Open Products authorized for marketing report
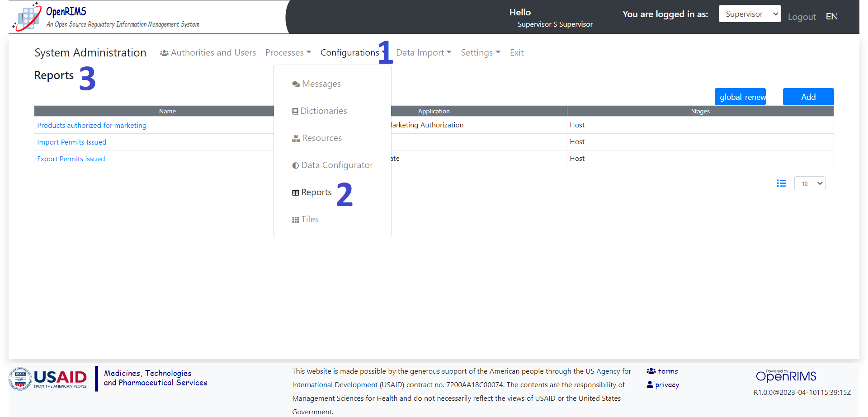The image size is (868, 417). pos(92,126)
